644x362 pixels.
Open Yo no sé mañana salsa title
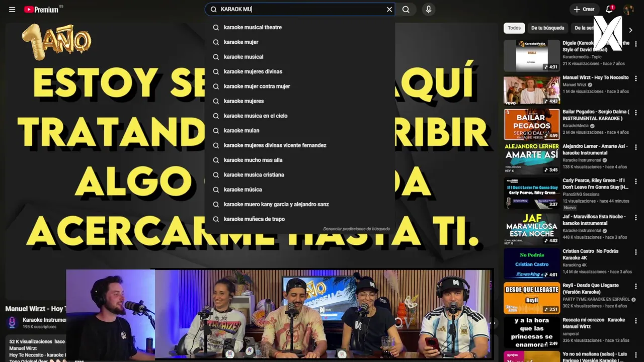595,357
